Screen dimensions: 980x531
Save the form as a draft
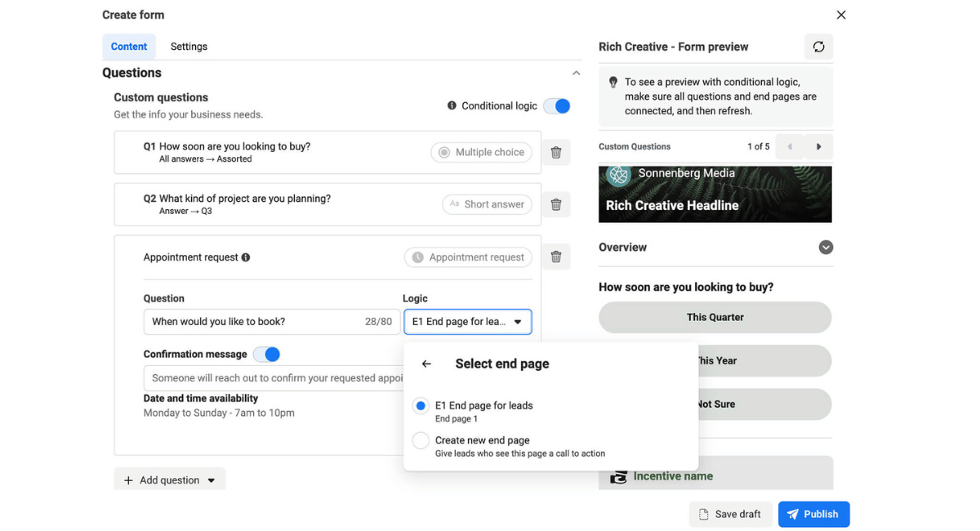click(730, 514)
